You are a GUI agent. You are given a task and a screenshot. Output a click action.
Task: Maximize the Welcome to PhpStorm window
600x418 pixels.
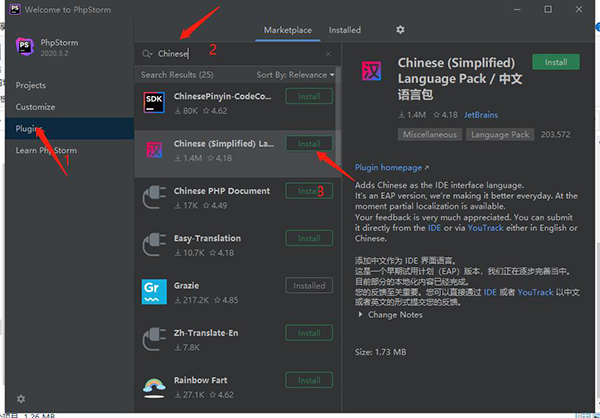point(548,9)
